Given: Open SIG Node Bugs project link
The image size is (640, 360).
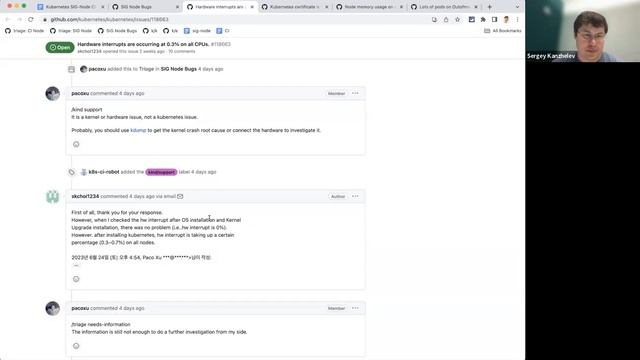Looking at the screenshot, I should point(178,69).
